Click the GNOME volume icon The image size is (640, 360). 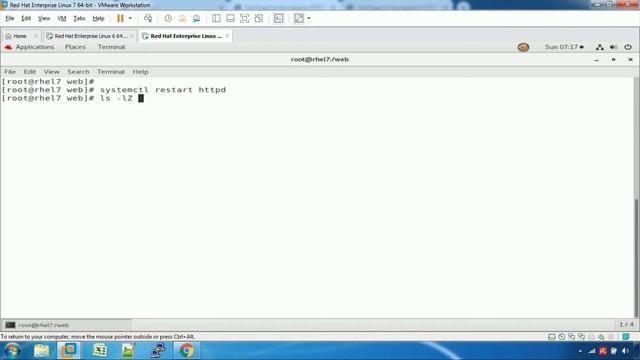pos(613,47)
